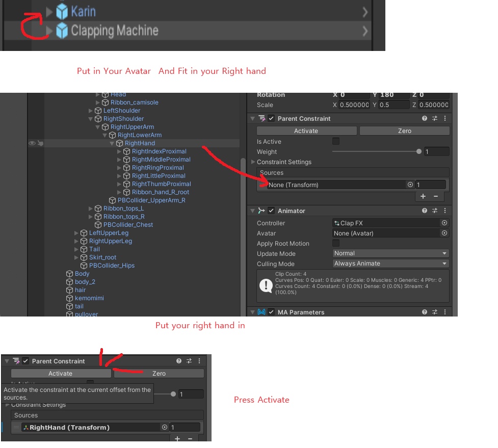Image resolution: width=498 pixels, height=448 pixels.
Task: Toggle Apply Root Motion checkbox
Action: (336, 243)
